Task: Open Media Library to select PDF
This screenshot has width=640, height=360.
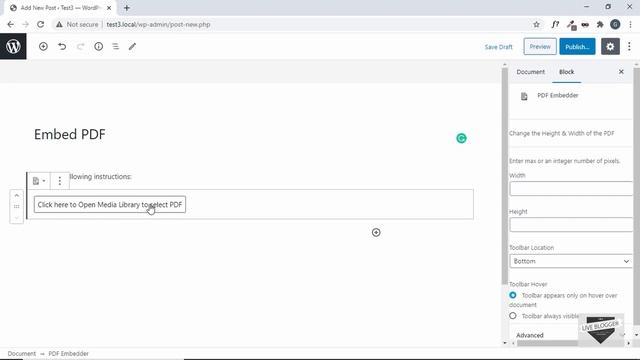Action: pos(110,204)
